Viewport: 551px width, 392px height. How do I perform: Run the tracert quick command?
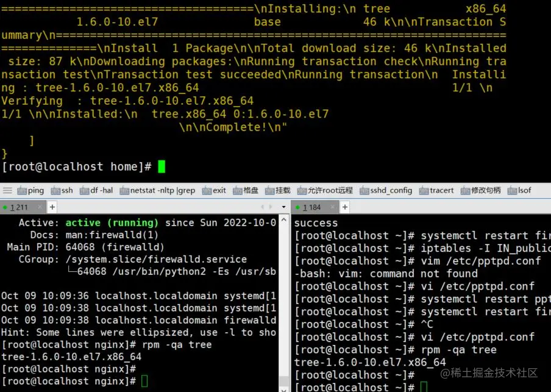point(436,191)
